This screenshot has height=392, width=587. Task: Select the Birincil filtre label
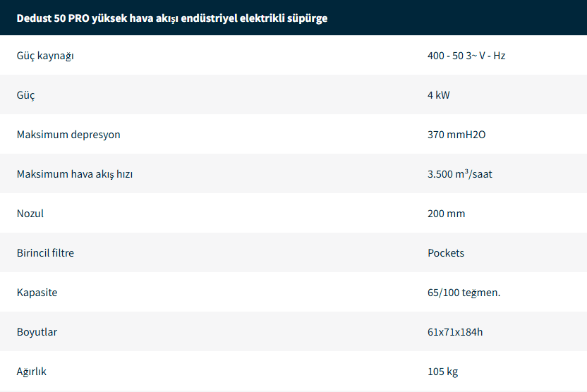coord(45,253)
